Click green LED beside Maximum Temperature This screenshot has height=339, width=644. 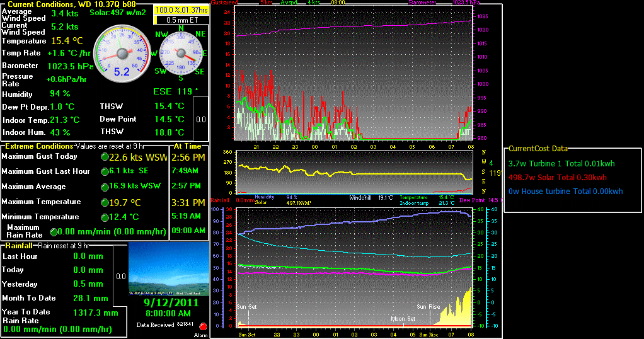[x=105, y=202]
